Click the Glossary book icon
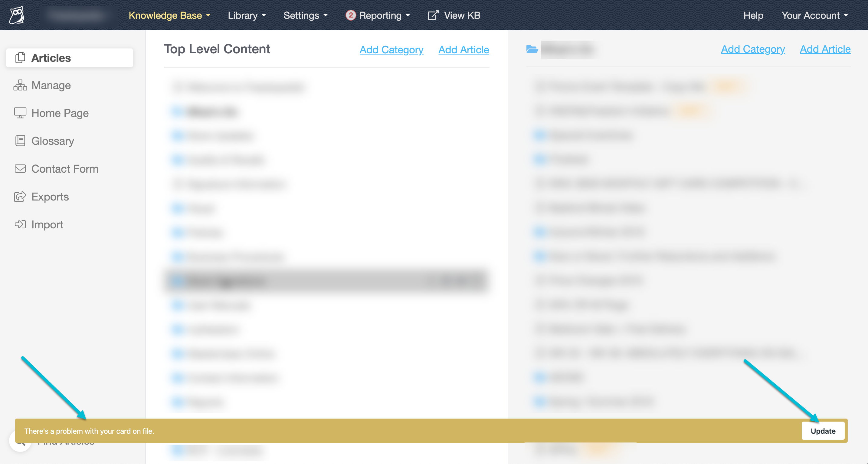The image size is (868, 464). 20,141
